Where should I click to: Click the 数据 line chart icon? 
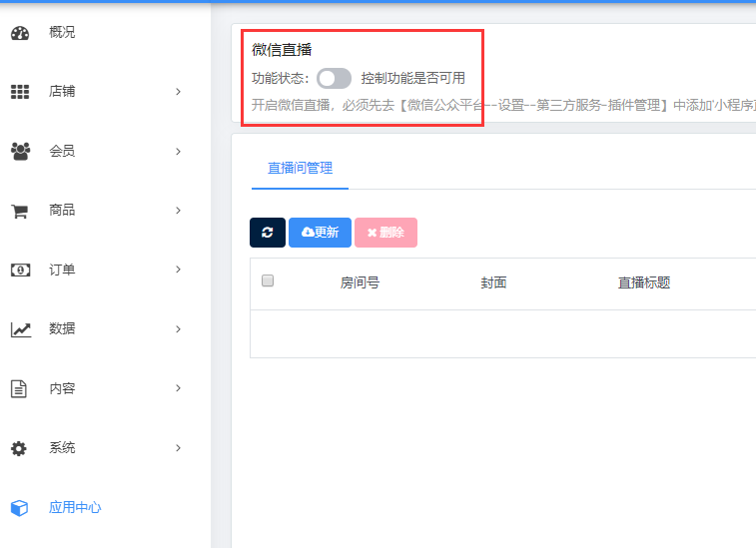point(21,329)
